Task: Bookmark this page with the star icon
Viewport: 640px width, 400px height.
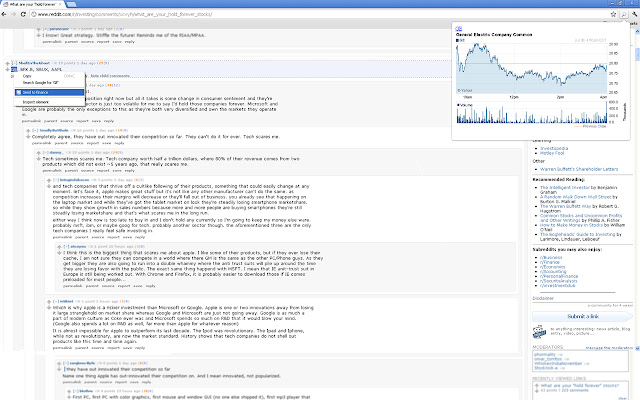Action: click(613, 14)
